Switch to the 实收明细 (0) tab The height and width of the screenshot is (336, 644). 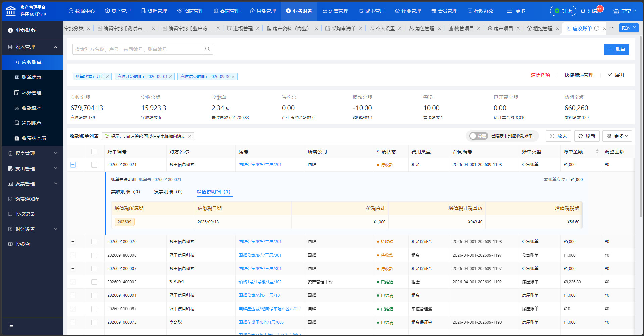(x=125, y=192)
